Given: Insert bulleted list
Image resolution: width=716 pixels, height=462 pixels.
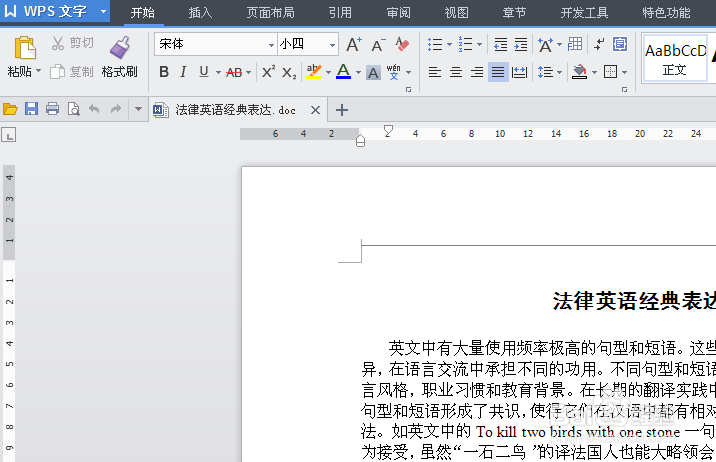Looking at the screenshot, I should [x=435, y=44].
